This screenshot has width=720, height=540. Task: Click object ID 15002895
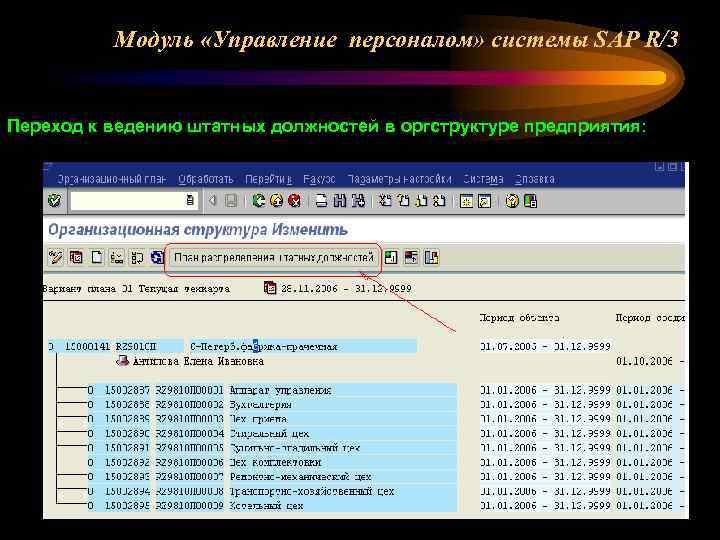coord(128,506)
